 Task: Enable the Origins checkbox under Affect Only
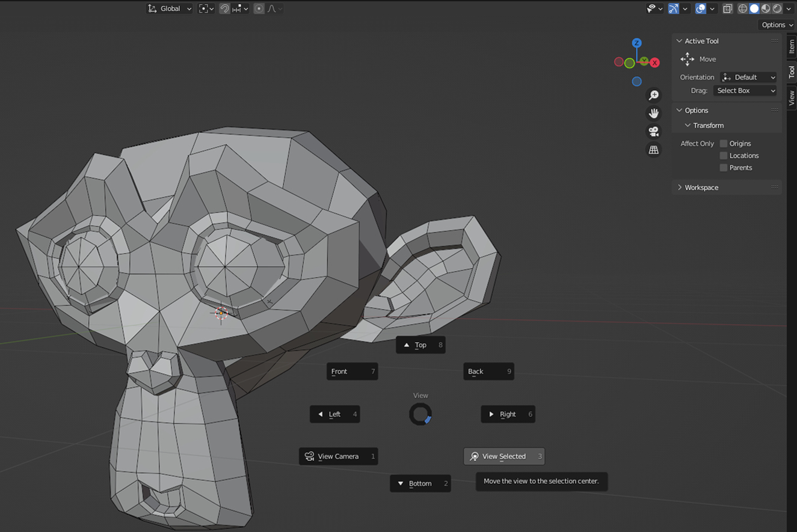tap(723, 143)
